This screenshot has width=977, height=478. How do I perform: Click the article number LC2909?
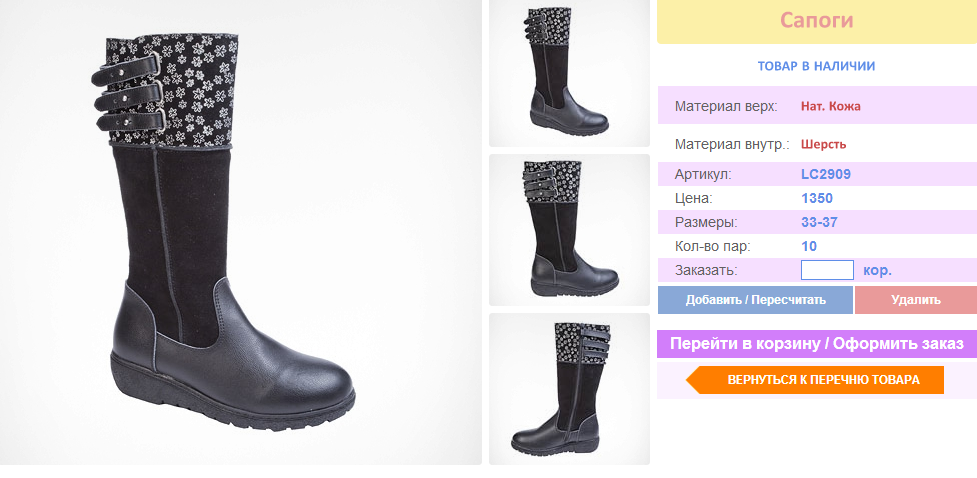click(826, 174)
